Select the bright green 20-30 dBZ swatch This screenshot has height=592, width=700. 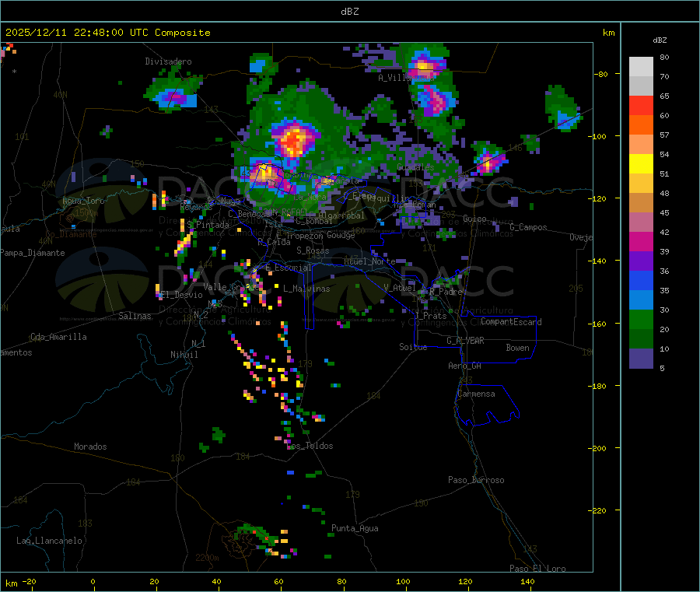click(x=641, y=319)
